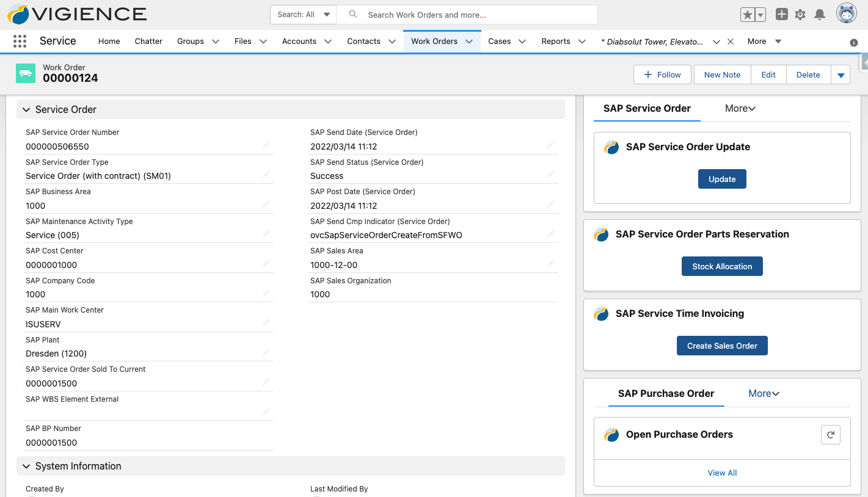The width and height of the screenshot is (868, 497).
Task: Edit SAP Send Status pencil icon
Action: point(551,175)
